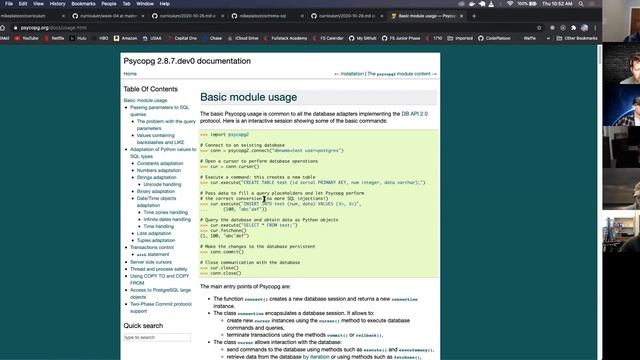640x360 pixels.
Task: Open the Window menu
Action: [145, 4]
